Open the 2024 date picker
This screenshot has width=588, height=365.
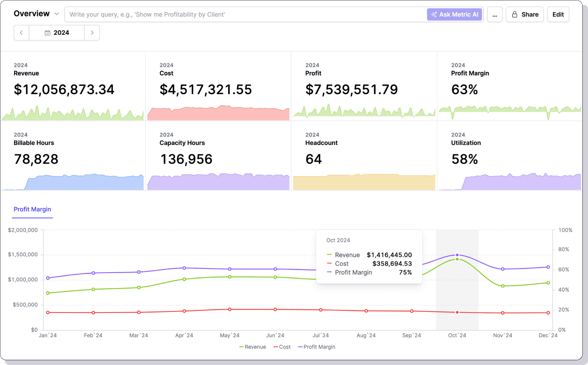click(57, 33)
